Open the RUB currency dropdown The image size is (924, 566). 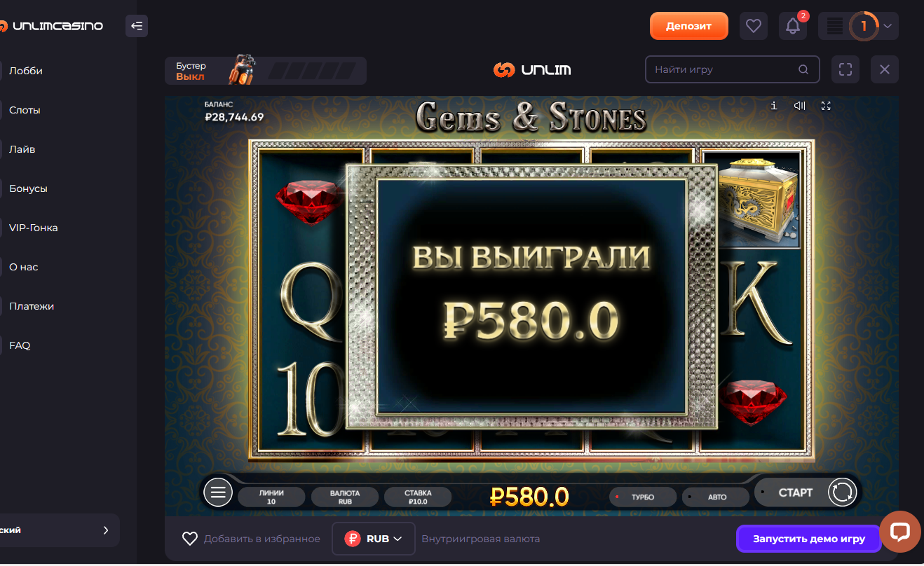[x=374, y=539]
